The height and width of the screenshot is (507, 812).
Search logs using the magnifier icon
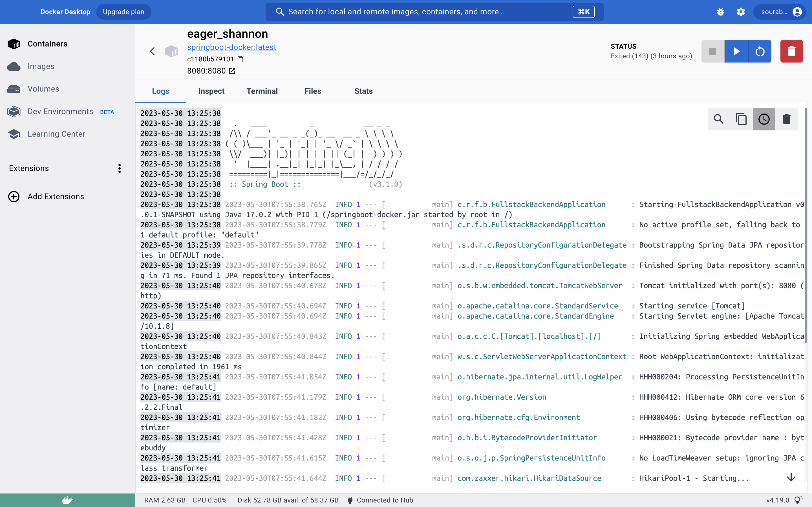719,119
